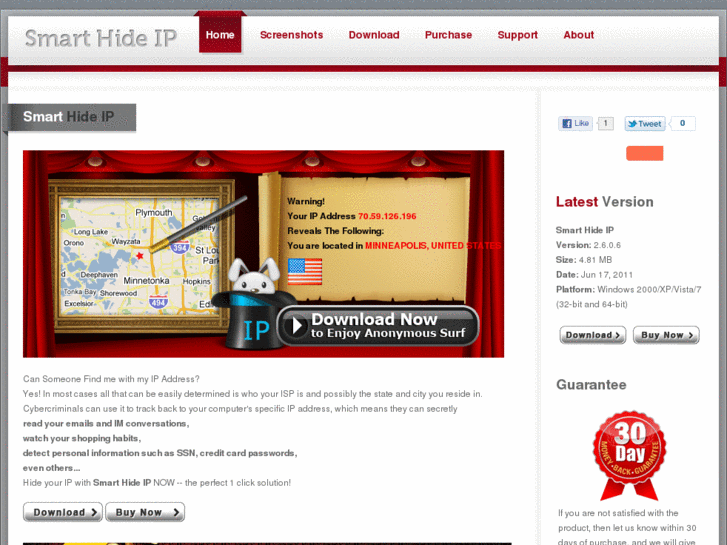Click the Like count bubble showing 1

(x=606, y=123)
